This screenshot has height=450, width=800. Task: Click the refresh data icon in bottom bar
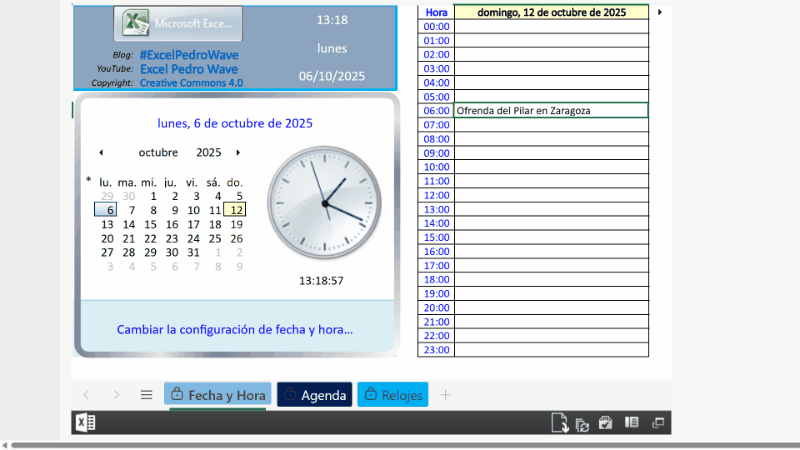click(x=581, y=423)
